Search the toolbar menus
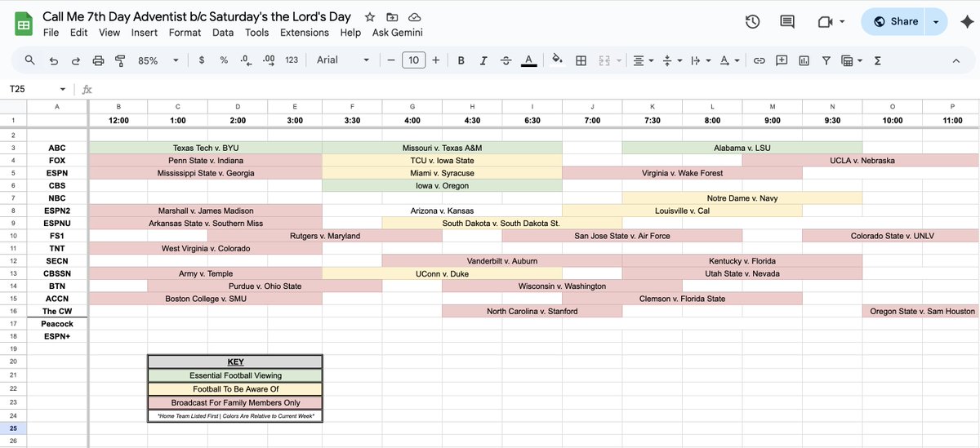The width and height of the screenshot is (980, 448). click(30, 60)
